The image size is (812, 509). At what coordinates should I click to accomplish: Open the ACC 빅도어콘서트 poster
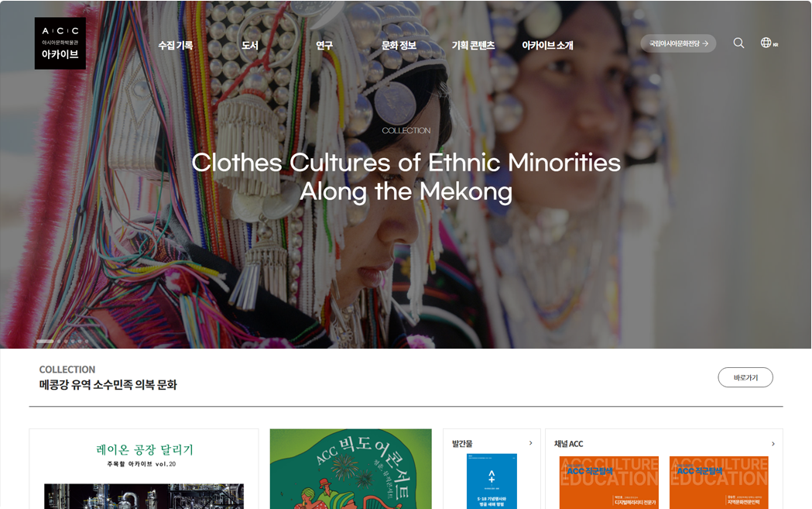tap(351, 469)
